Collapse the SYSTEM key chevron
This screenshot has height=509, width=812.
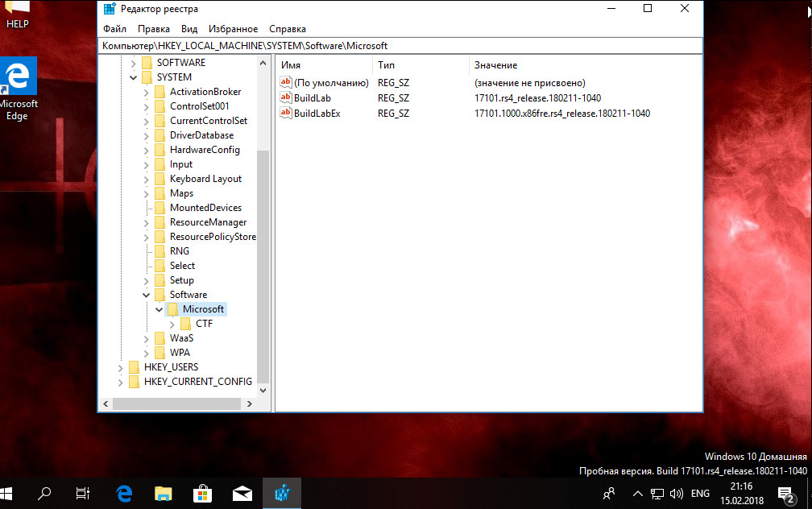click(133, 77)
